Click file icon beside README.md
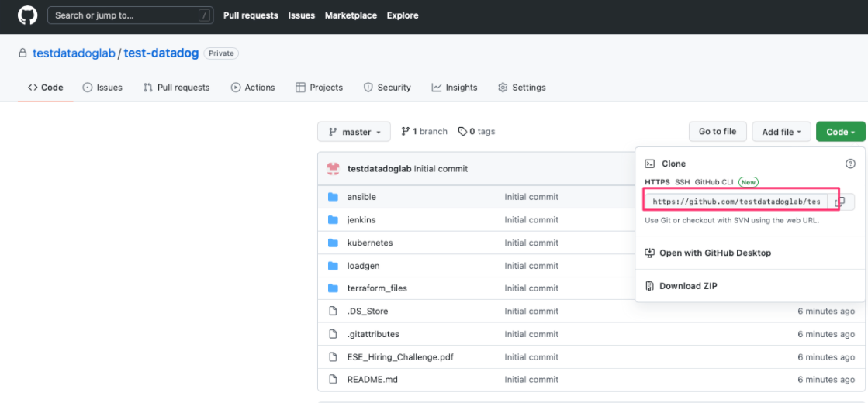This screenshot has height=403, width=868. (x=333, y=380)
